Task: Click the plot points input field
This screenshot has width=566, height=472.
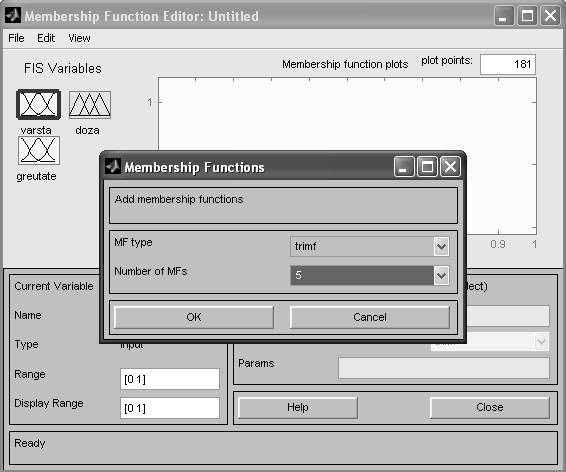Action: 508,65
